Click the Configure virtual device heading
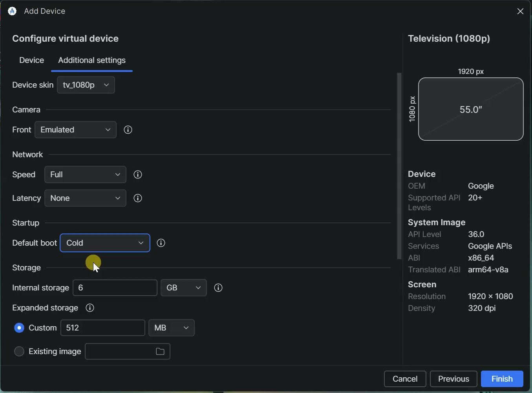 (66, 39)
